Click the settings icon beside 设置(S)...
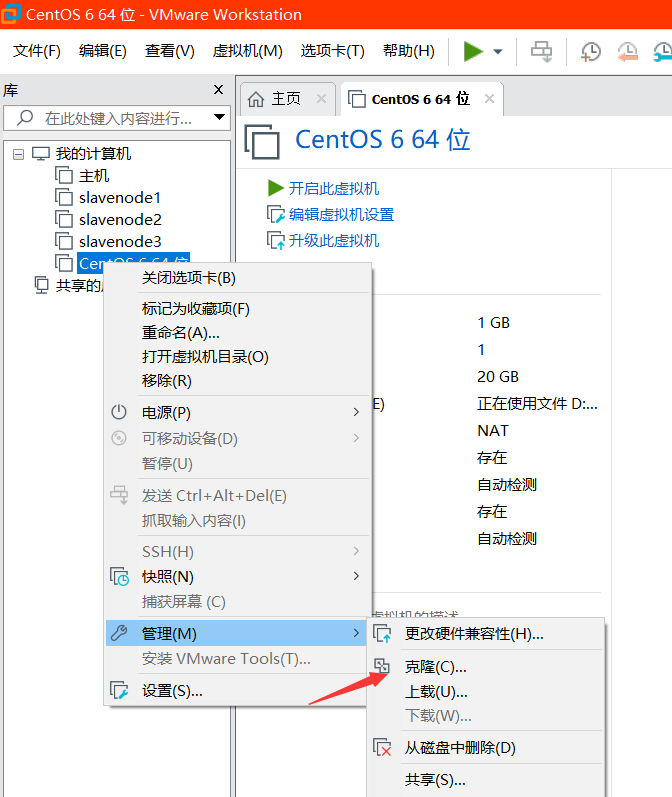Image resolution: width=672 pixels, height=797 pixels. [x=119, y=691]
